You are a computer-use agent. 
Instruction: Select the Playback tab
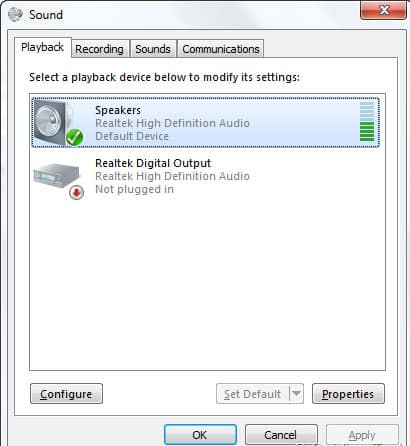pyautogui.click(x=42, y=47)
